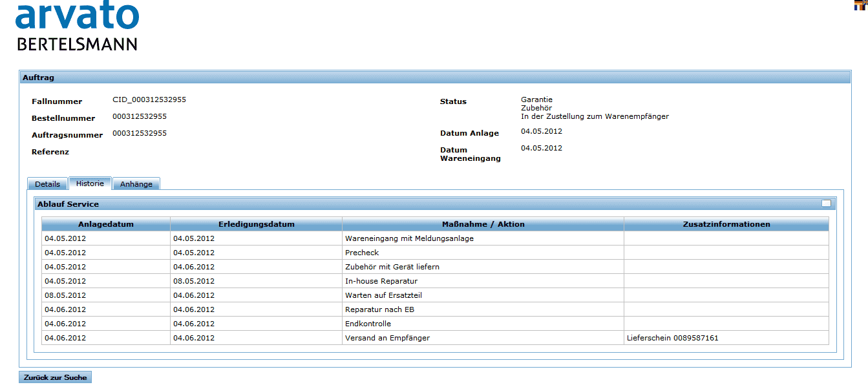The height and width of the screenshot is (387, 868).
Task: Open the Anhänge tab
Action: point(136,184)
